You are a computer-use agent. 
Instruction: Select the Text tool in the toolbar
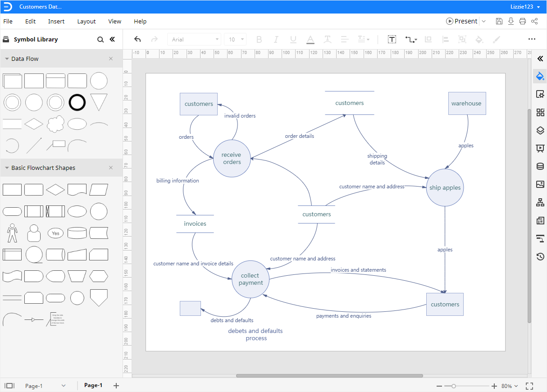click(x=392, y=39)
